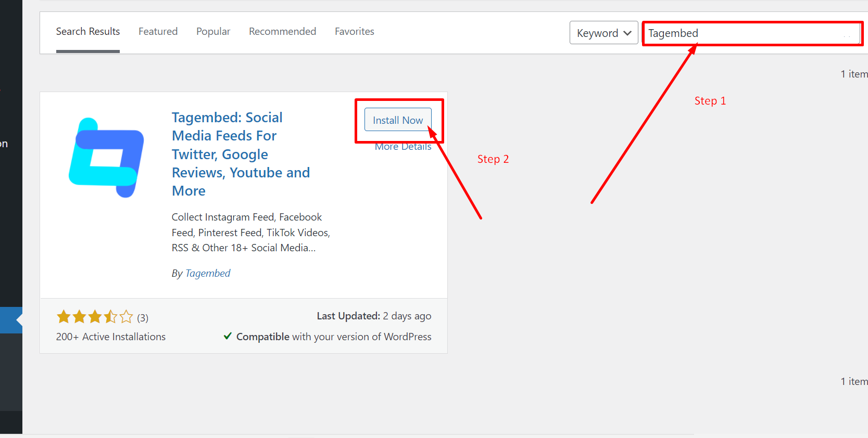Select the Recommended tab
The height and width of the screenshot is (438, 868).
tap(282, 31)
